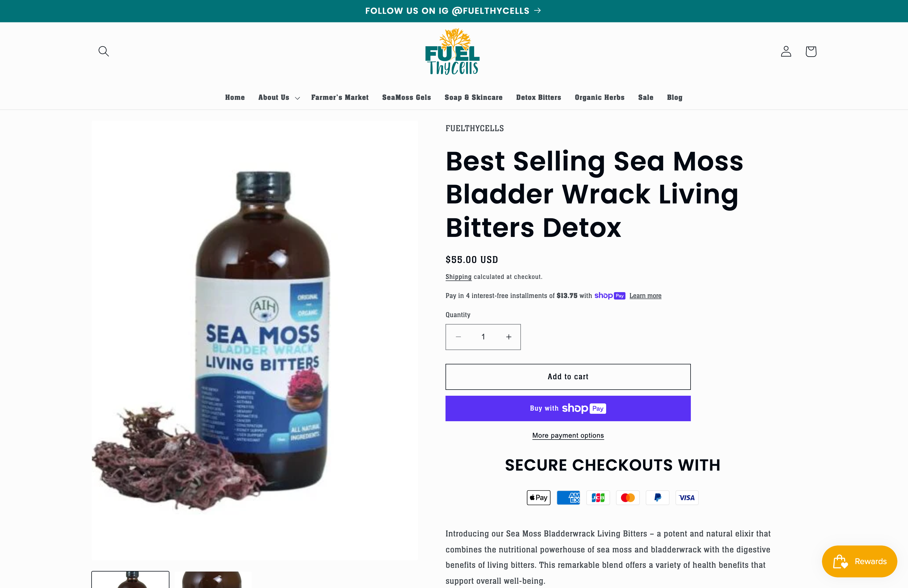This screenshot has height=588, width=908.
Task: Open the Organic Herbs page
Action: 599,98
